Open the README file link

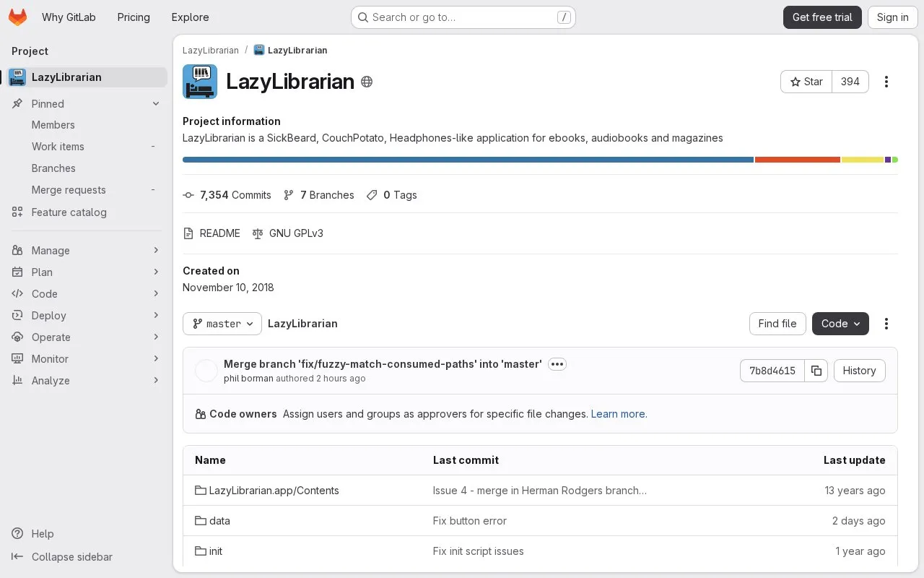coord(212,233)
